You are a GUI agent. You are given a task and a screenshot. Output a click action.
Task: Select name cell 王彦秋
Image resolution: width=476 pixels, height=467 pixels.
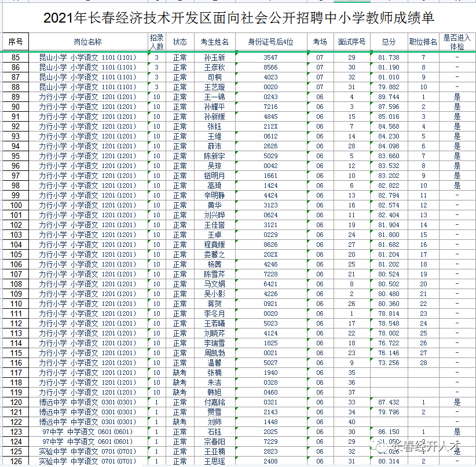(x=215, y=67)
